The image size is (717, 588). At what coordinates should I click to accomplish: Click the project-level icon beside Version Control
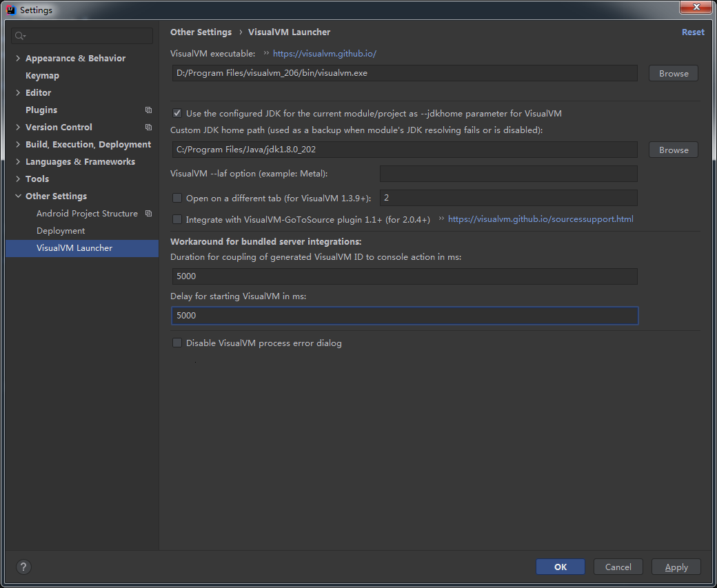click(x=149, y=127)
